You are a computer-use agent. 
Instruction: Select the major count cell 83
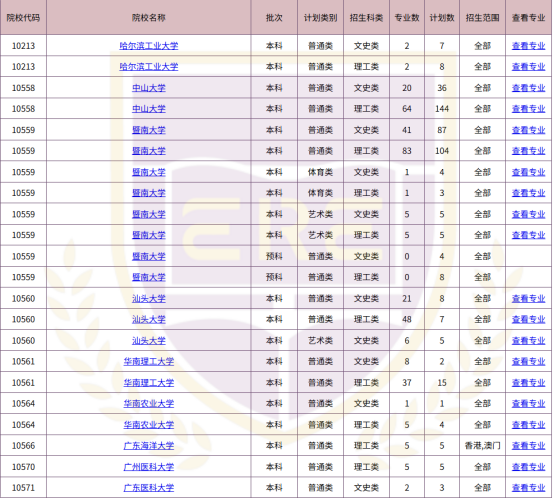tap(407, 151)
